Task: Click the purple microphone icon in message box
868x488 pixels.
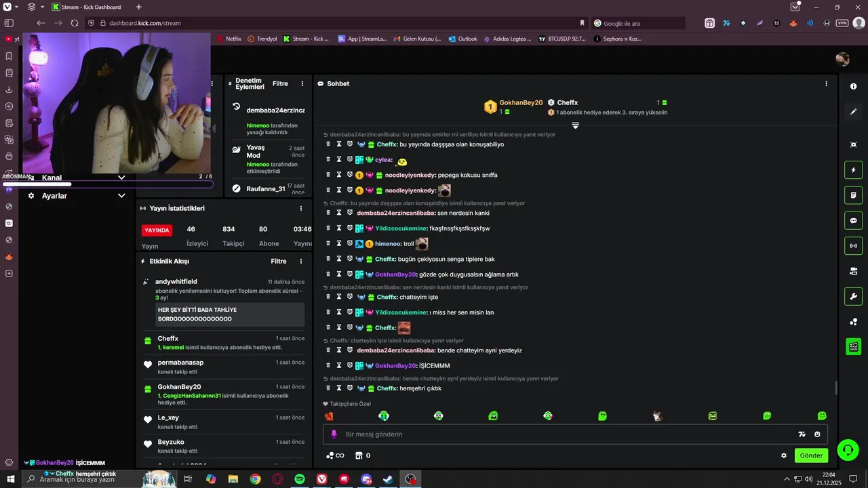Action: tap(334, 434)
